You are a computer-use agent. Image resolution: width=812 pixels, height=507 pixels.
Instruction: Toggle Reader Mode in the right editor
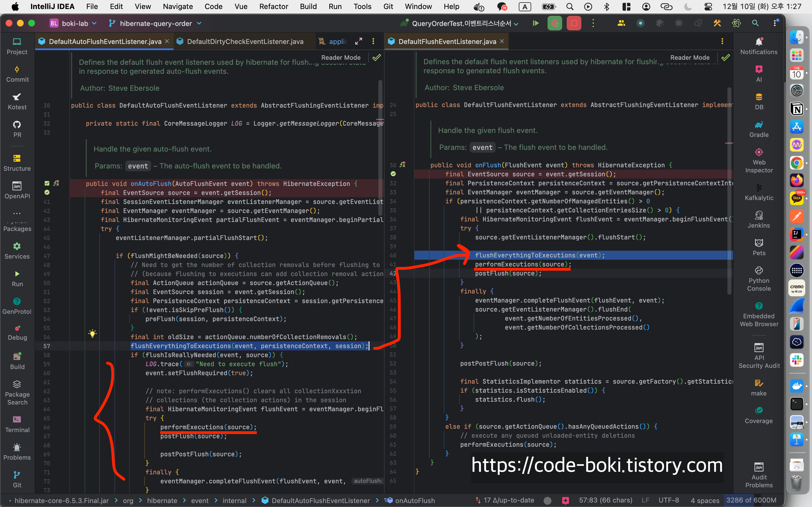[x=690, y=57]
